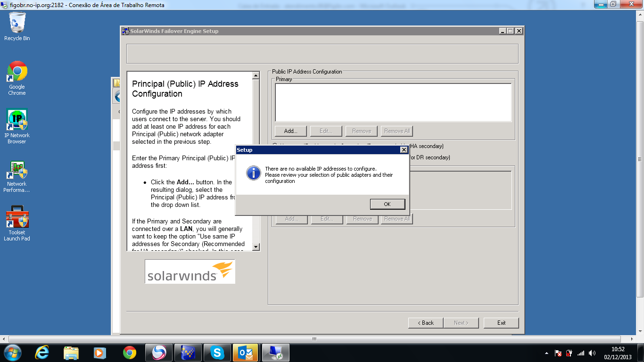The height and width of the screenshot is (362, 644).
Task: Launch Internet Explorer from the taskbar
Action: tap(42, 353)
